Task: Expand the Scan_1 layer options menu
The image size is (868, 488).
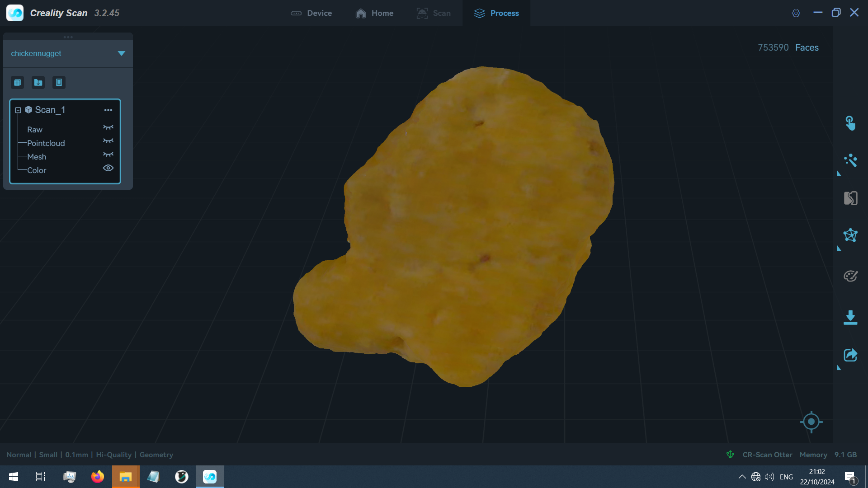Action: 108,110
